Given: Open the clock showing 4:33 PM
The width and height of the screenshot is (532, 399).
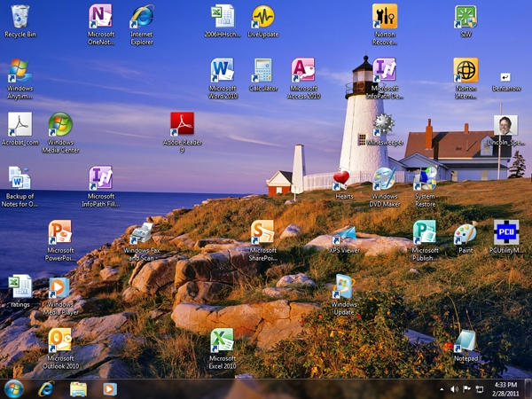Looking at the screenshot, I should pos(505,389).
